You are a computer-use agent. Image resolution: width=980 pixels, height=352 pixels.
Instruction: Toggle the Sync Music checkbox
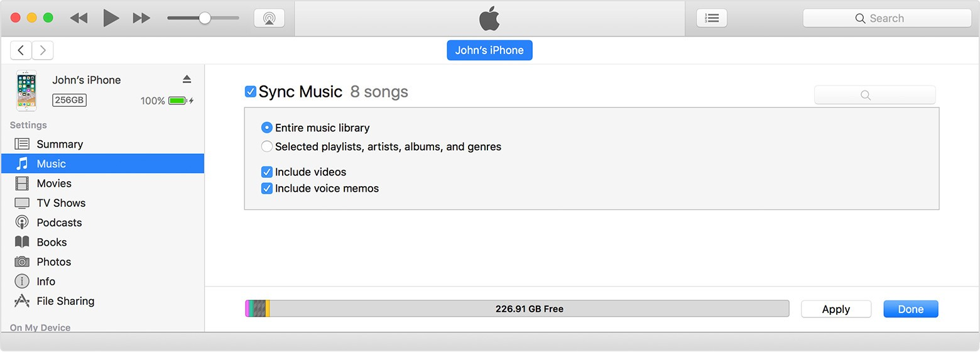[251, 92]
